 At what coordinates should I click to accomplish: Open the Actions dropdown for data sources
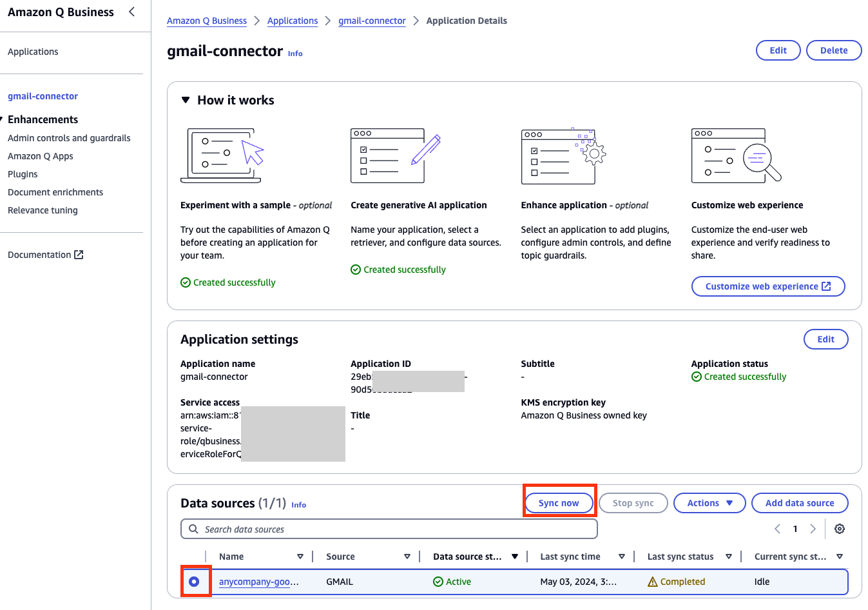(x=709, y=503)
